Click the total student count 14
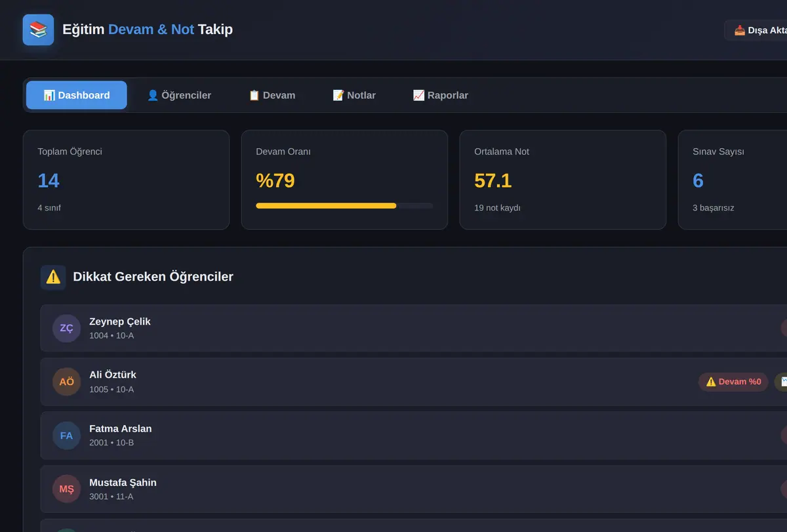Viewport: 787px width, 532px height. 49,180
